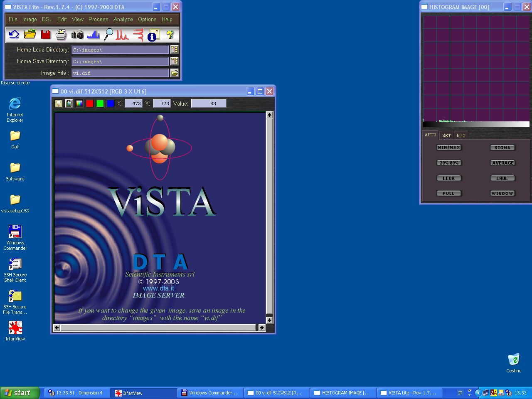The image size is (532, 399).
Task: Click the camera acquisition toolbar icon
Action: [77, 35]
